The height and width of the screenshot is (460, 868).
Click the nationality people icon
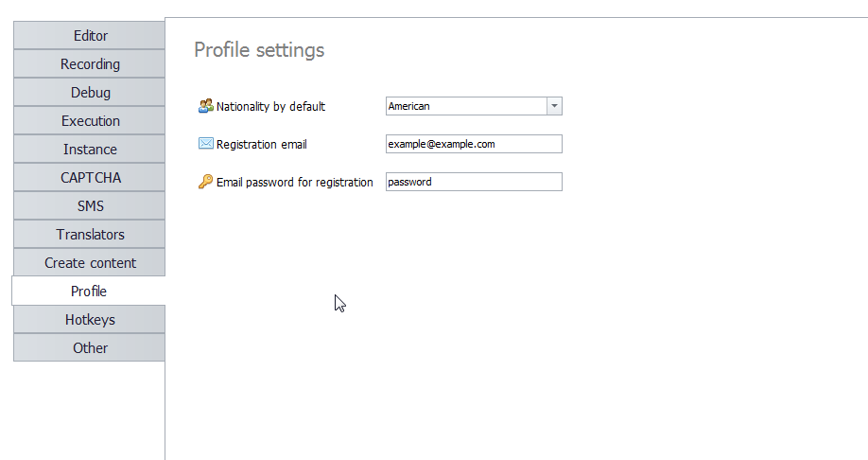click(206, 106)
